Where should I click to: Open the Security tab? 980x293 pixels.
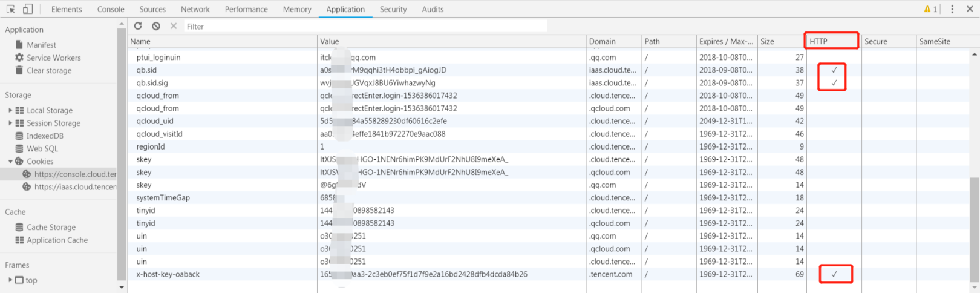click(393, 9)
